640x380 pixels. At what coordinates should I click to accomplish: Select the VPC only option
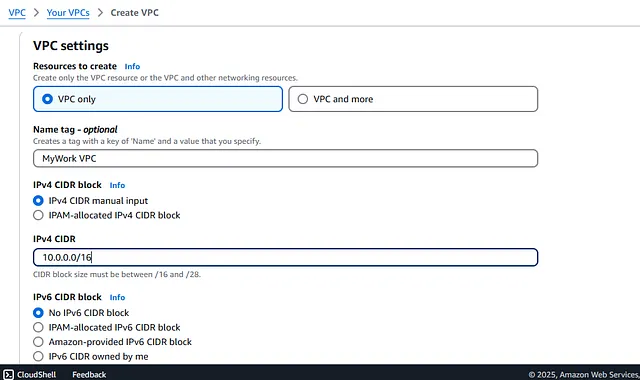coord(158,99)
